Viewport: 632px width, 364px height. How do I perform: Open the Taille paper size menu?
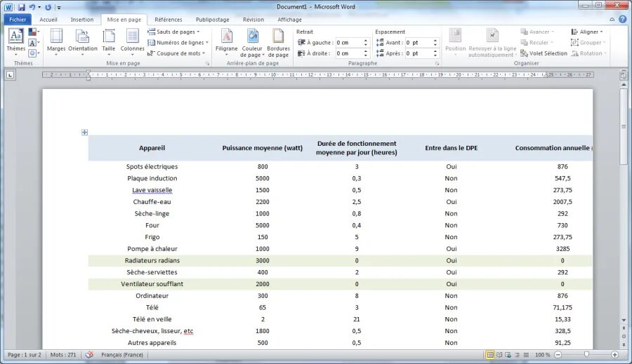tap(108, 42)
